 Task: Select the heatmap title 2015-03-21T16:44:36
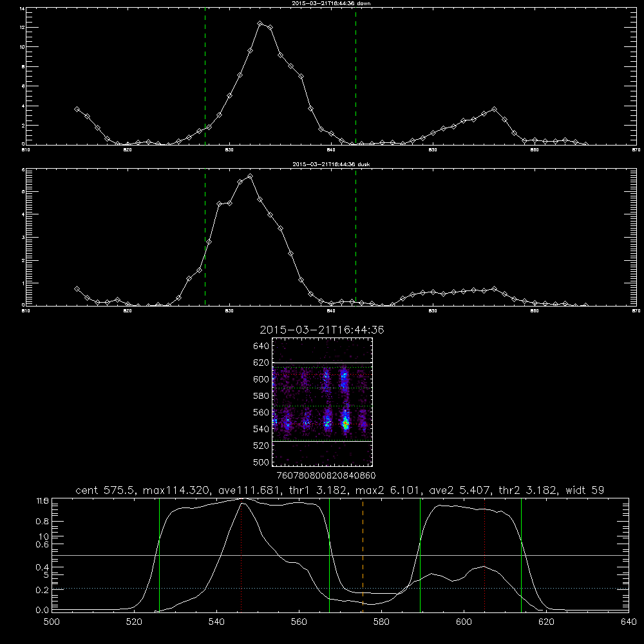tap(322, 330)
